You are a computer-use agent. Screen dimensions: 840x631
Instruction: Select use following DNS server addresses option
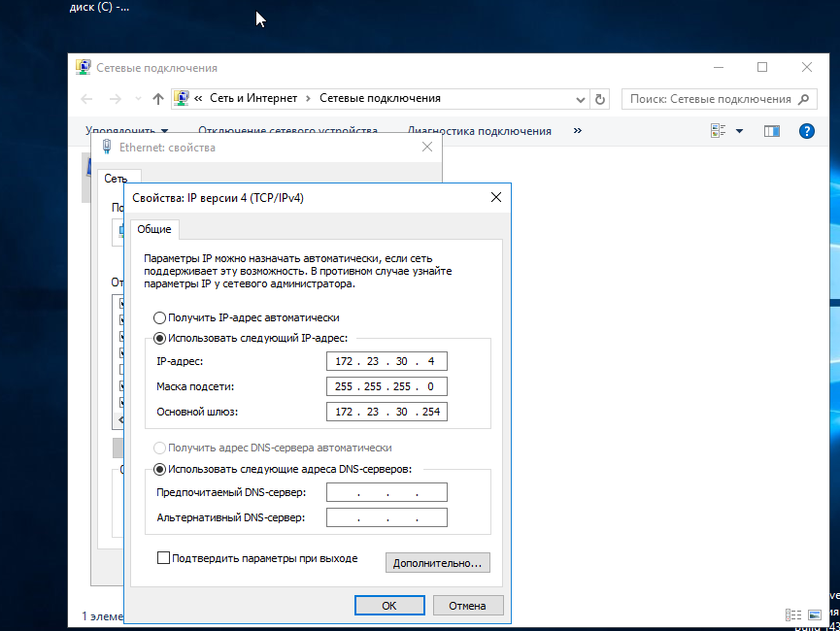pos(159,469)
